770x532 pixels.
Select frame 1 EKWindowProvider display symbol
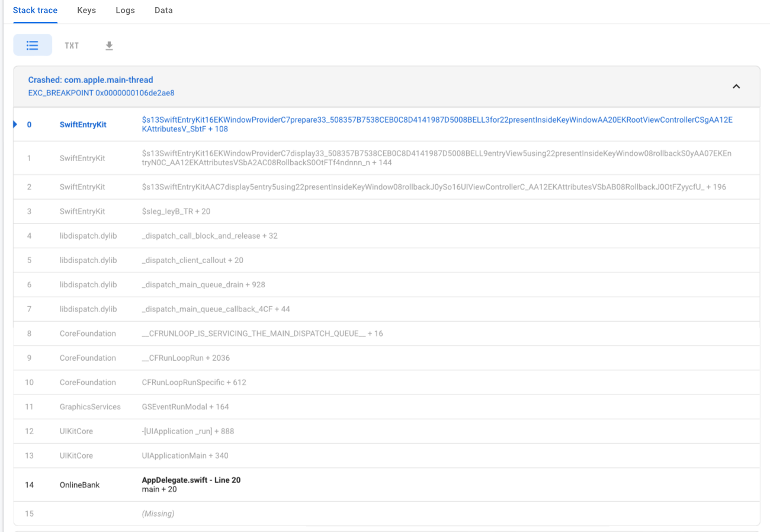point(437,158)
